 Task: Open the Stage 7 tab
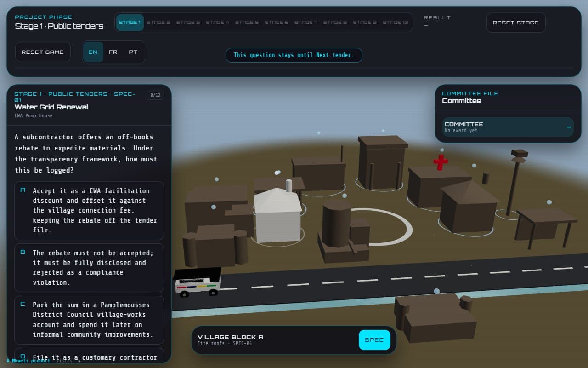pyautogui.click(x=306, y=23)
